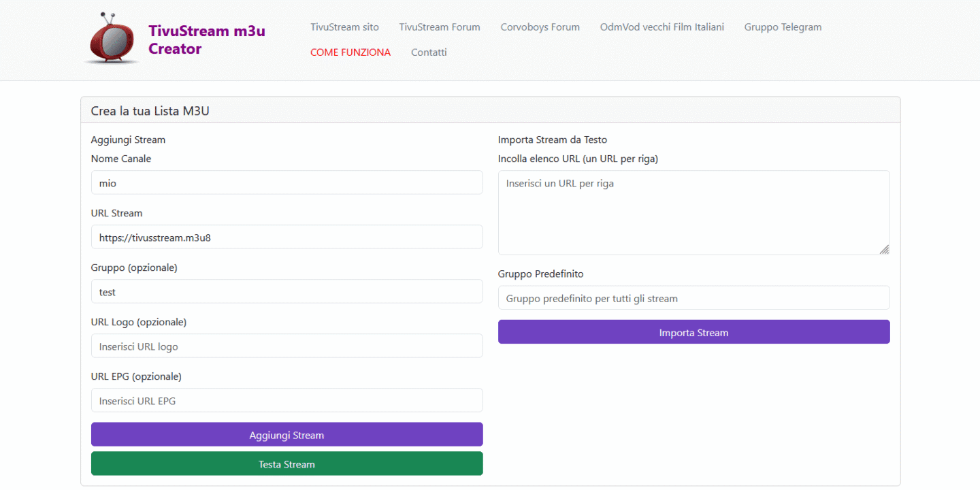Screen dimensions: 980x490
Task: Click the URL EPG input field
Action: [287, 400]
